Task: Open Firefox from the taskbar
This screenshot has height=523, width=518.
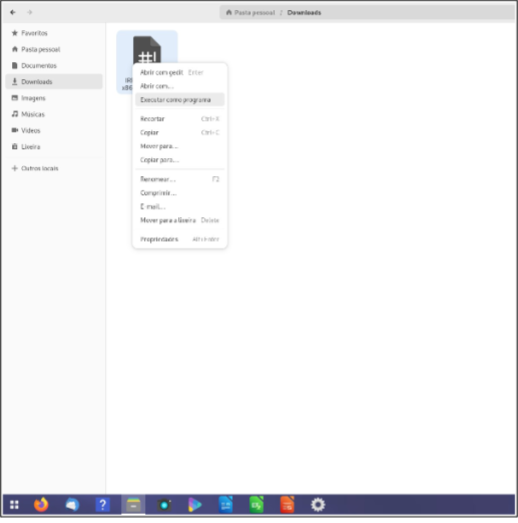Action: click(x=41, y=504)
